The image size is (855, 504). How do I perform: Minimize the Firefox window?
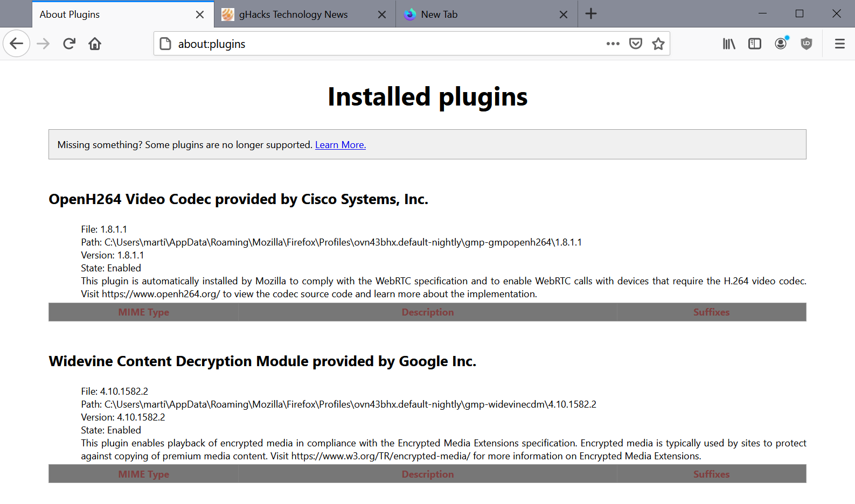pos(762,13)
